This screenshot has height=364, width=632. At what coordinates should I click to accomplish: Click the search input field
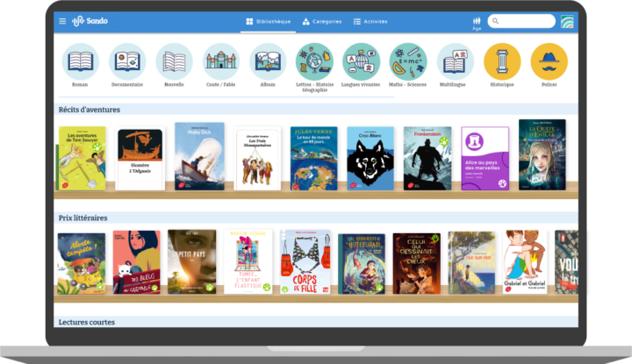click(521, 21)
